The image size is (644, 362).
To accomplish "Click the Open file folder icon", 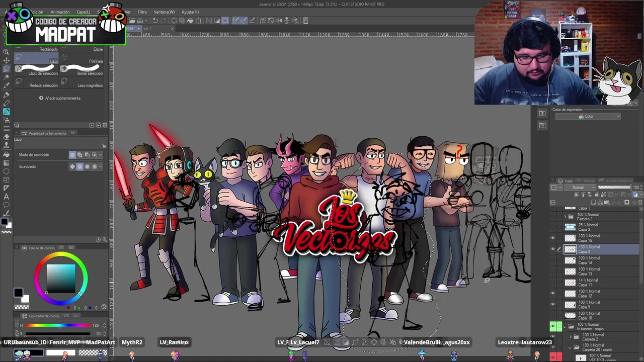I will (131, 21).
